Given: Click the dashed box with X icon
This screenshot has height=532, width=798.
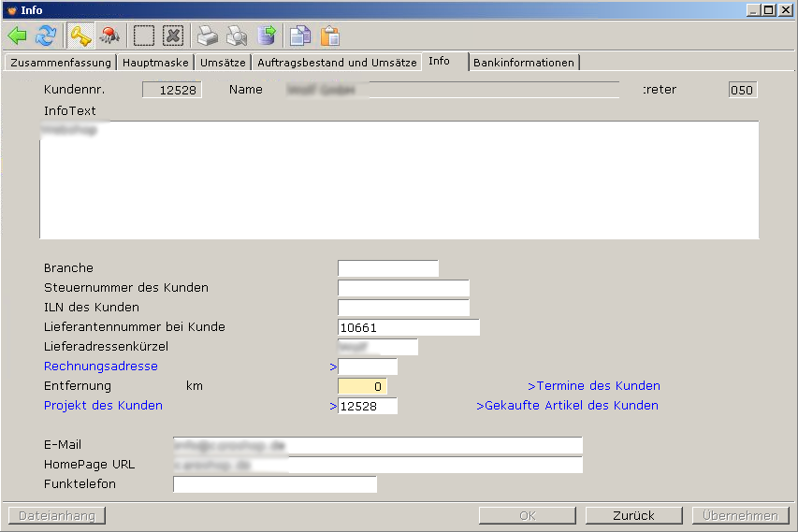Looking at the screenshot, I should point(172,36).
